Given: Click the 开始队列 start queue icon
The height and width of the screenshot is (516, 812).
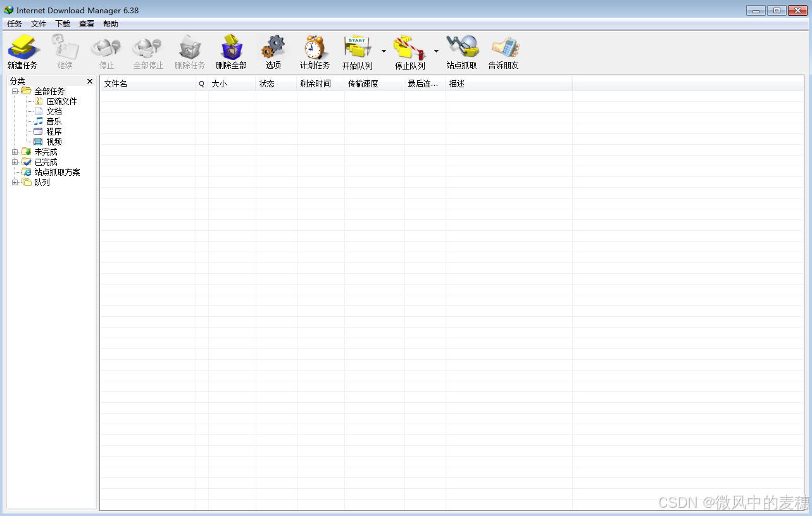Looking at the screenshot, I should pyautogui.click(x=358, y=47).
